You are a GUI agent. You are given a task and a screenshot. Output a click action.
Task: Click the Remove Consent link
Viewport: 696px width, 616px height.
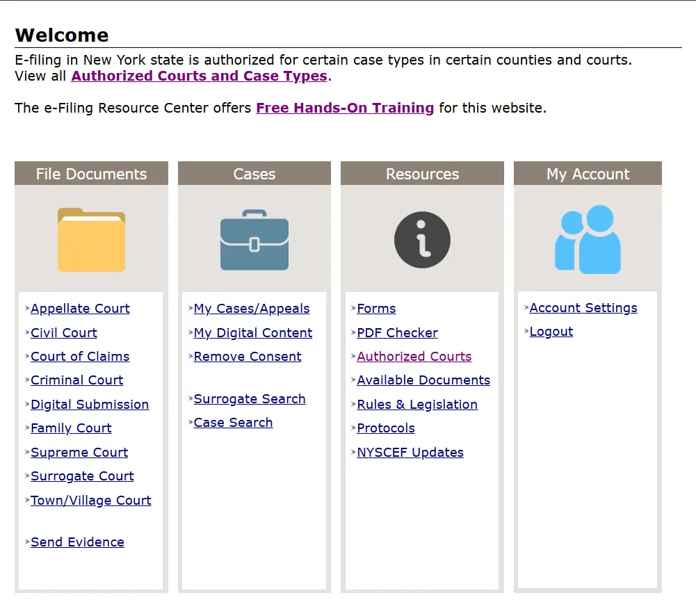click(x=248, y=357)
